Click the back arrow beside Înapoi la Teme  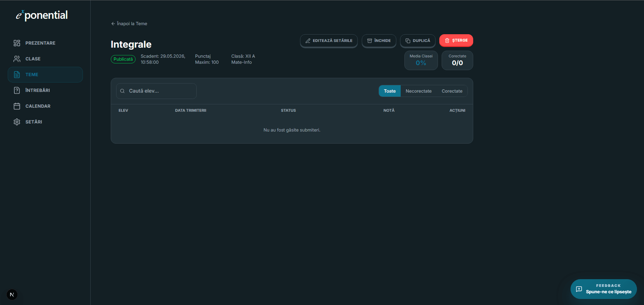click(x=113, y=24)
